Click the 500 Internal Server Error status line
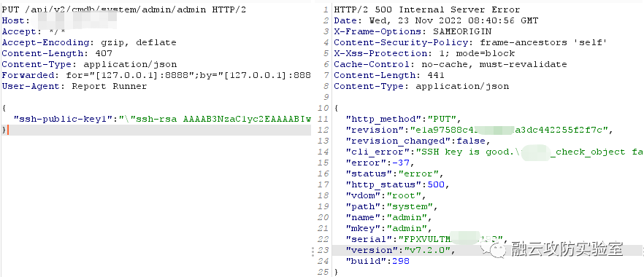This screenshot has height=277, width=644. tap(427, 9)
